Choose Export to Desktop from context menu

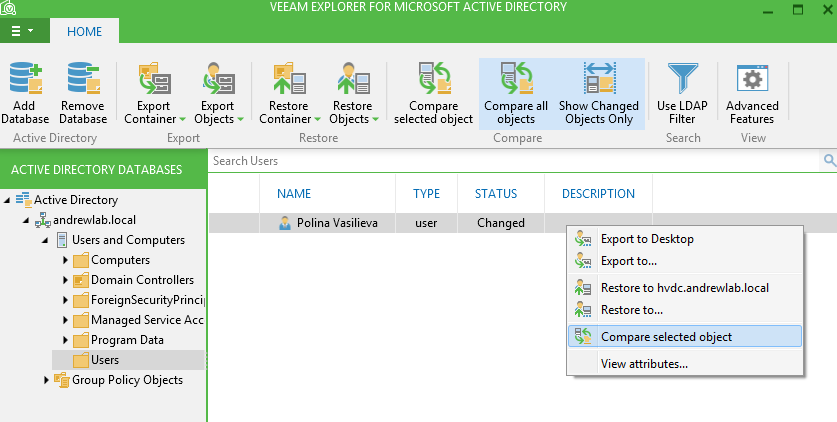685,239
